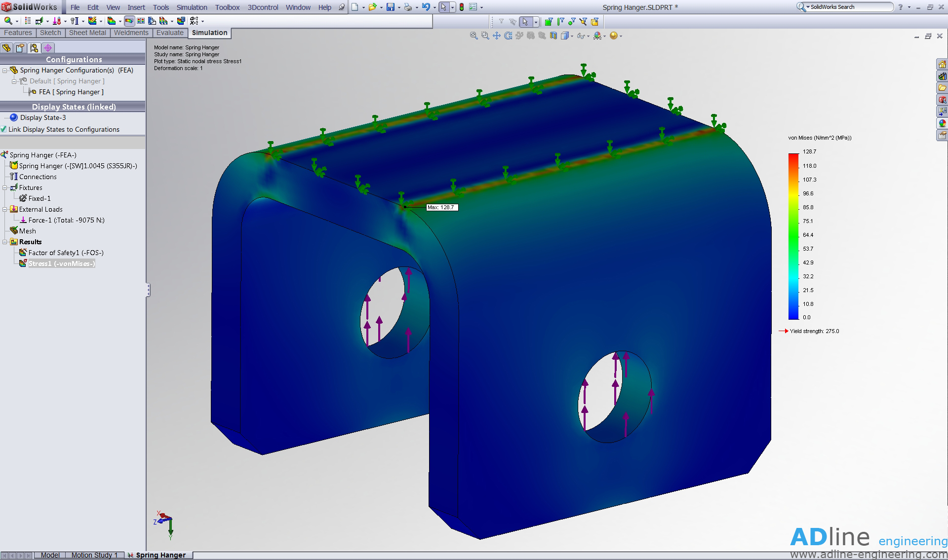Switch to the Motion Study 1 tab

pyautogui.click(x=94, y=555)
